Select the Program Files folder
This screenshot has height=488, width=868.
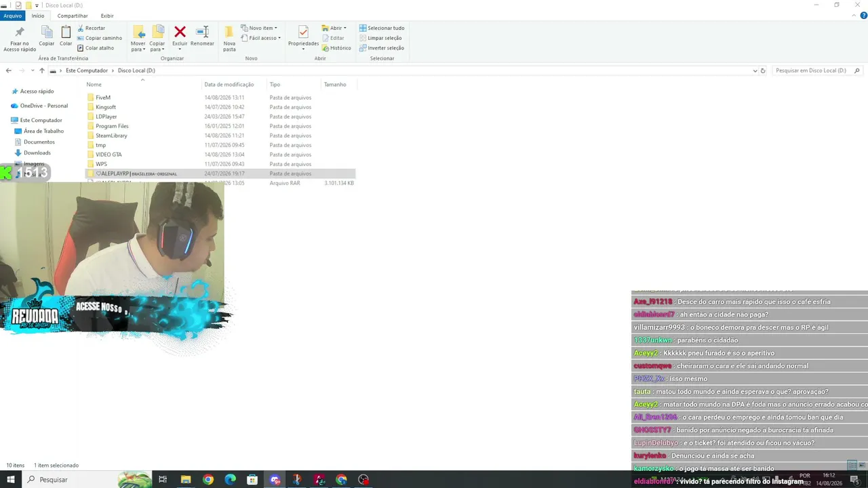click(112, 126)
